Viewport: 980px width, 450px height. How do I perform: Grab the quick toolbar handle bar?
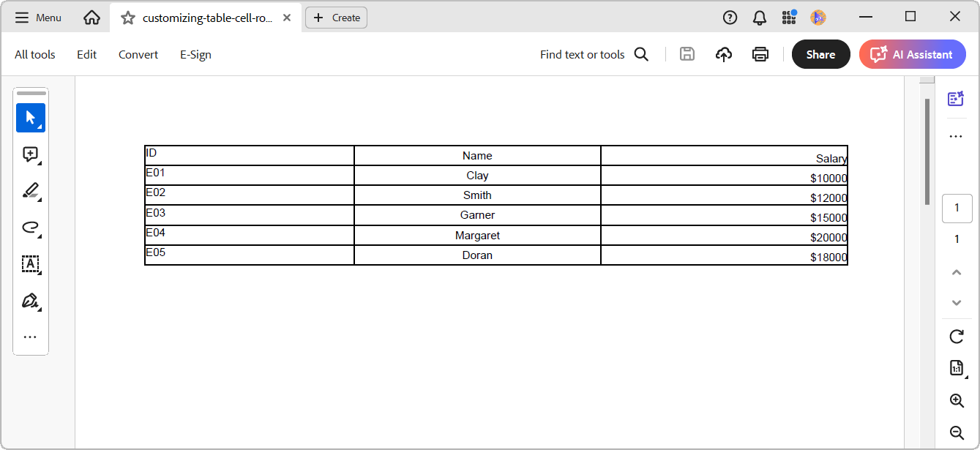coord(31,94)
